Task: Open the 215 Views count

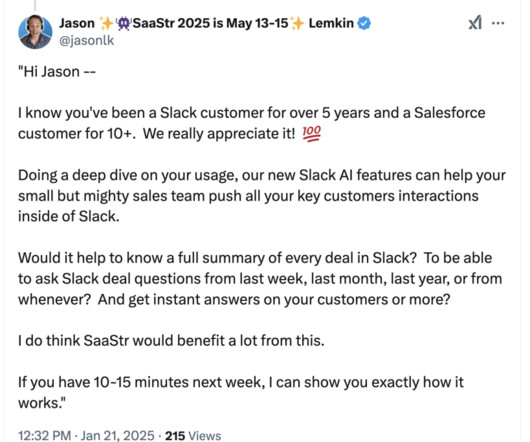Action: pyautogui.click(x=193, y=436)
